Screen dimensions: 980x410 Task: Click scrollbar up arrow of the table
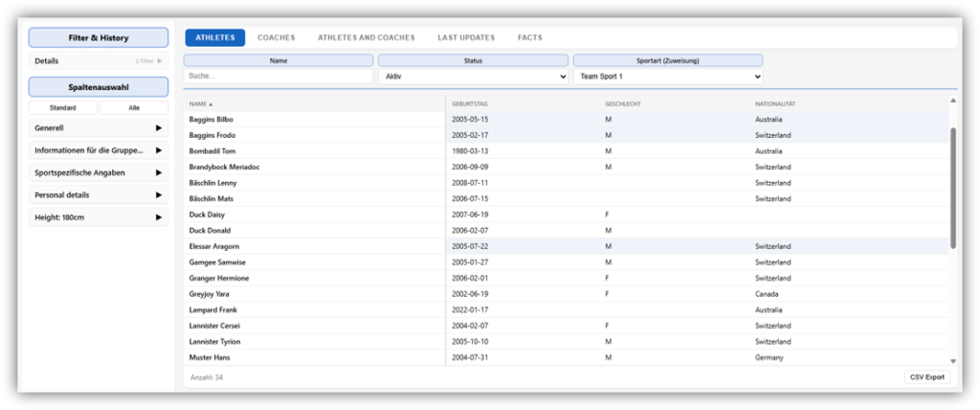click(952, 101)
